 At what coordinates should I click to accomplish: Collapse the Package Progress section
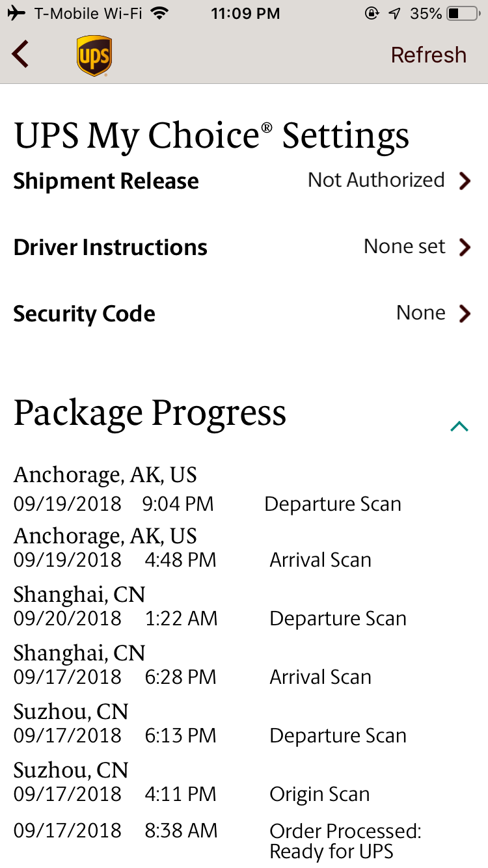[459, 426]
